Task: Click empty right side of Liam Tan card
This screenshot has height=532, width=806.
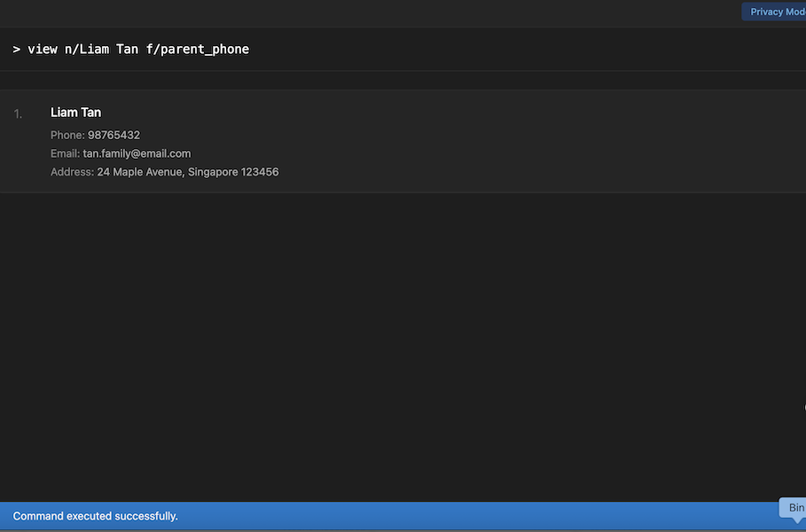Action: click(576, 140)
